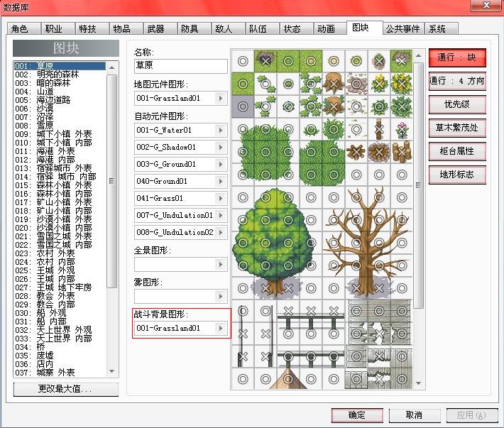Switch to the 系统 tab
This screenshot has height=428, width=504.
[x=442, y=28]
